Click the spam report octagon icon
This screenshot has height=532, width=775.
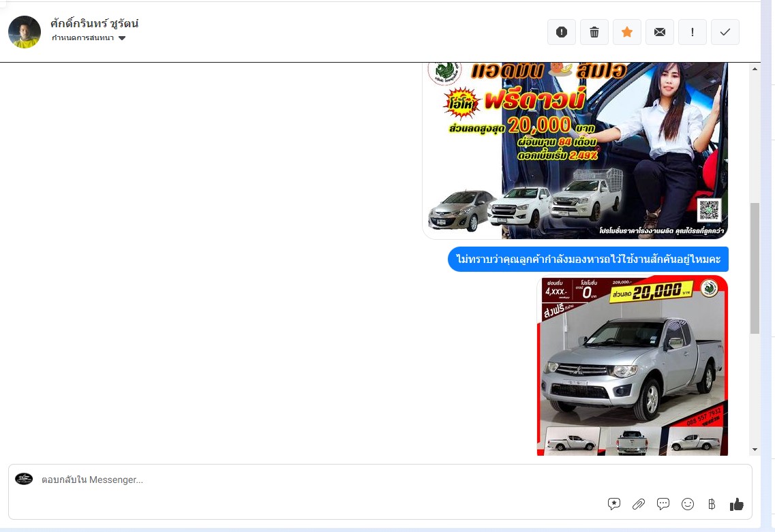click(x=562, y=32)
